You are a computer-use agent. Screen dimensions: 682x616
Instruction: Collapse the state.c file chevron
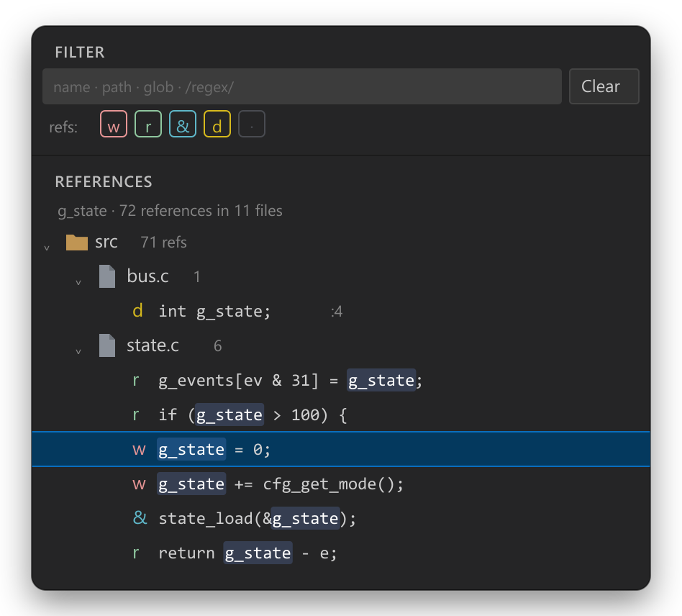coord(78,351)
